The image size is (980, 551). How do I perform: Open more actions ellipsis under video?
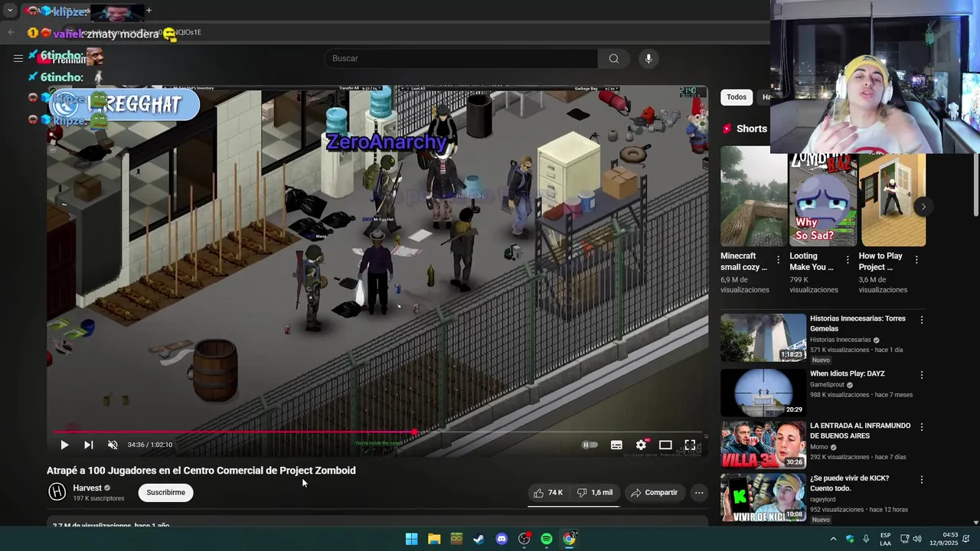(699, 493)
